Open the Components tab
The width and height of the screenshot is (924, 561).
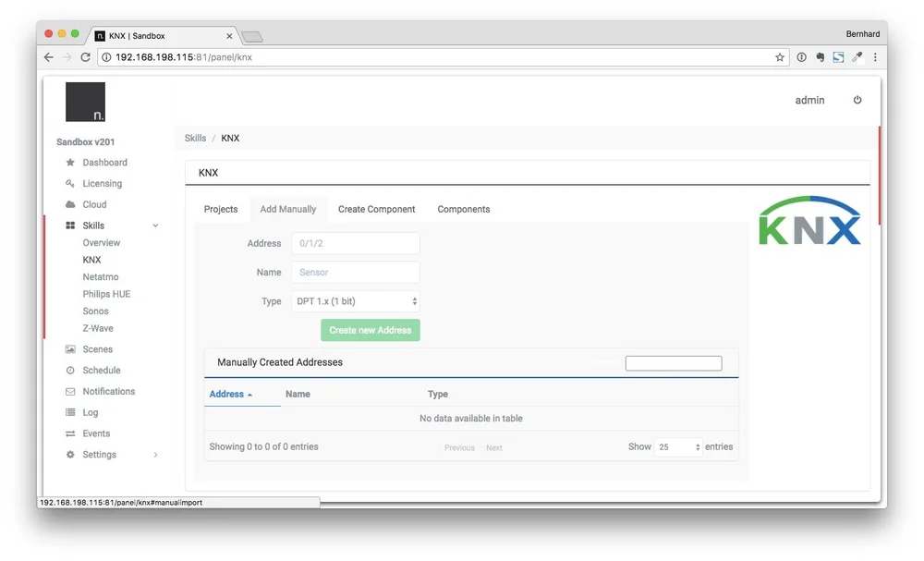click(464, 209)
